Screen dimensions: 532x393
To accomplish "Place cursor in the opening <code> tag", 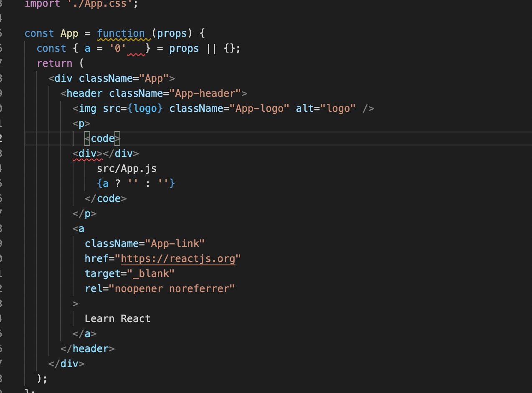I will coord(102,139).
